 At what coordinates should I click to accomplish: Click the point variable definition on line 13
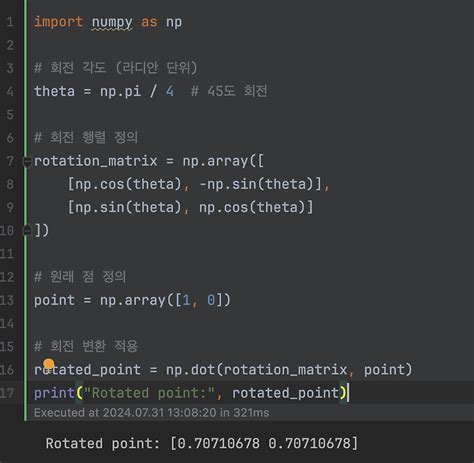pos(54,300)
